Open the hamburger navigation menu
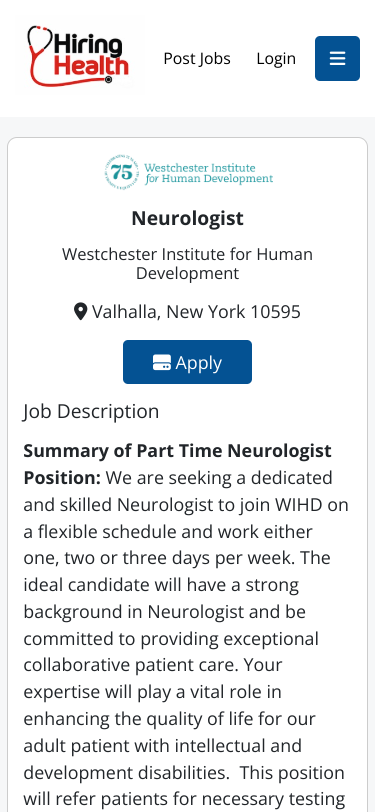 [x=337, y=59]
